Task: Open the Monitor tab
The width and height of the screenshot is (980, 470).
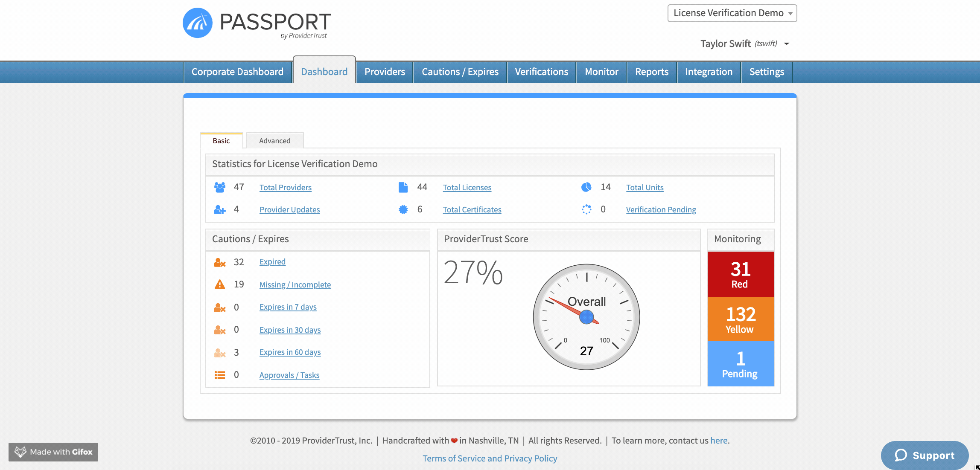Action: pyautogui.click(x=601, y=72)
